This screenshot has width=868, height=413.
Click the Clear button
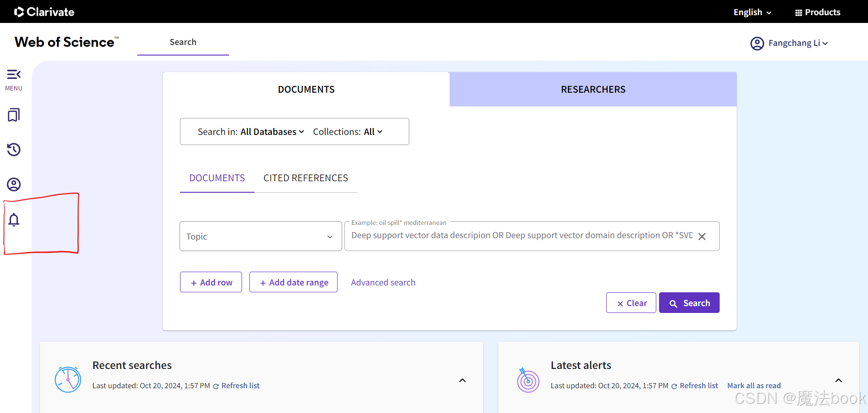(x=631, y=303)
